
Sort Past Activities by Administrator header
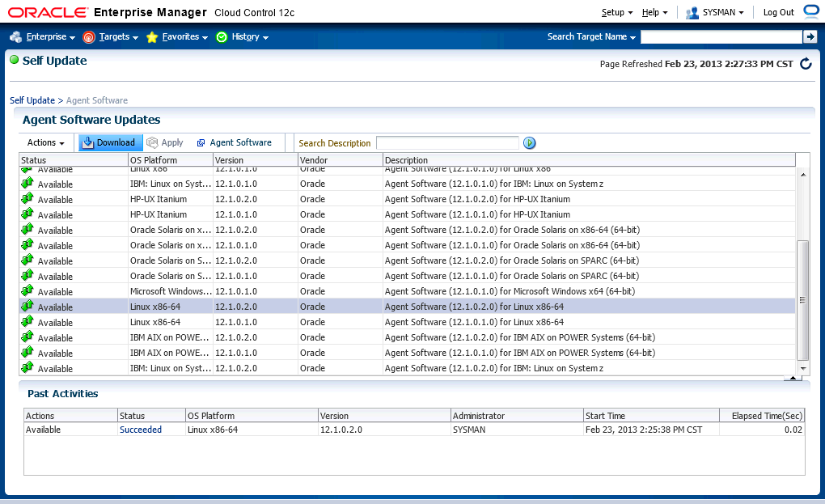517,416
